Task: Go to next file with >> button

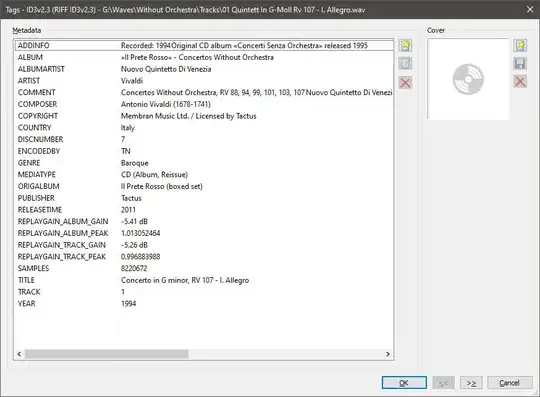Action: coord(471,383)
